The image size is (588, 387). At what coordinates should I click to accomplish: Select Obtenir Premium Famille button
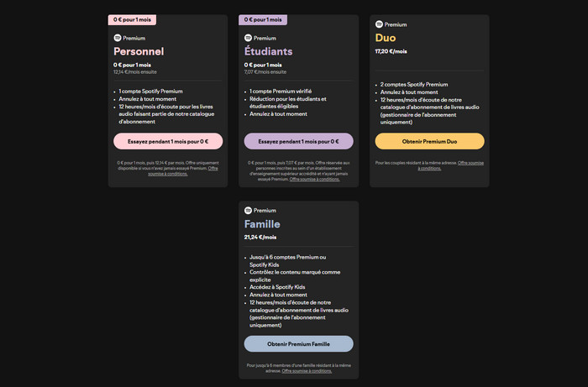298,343
